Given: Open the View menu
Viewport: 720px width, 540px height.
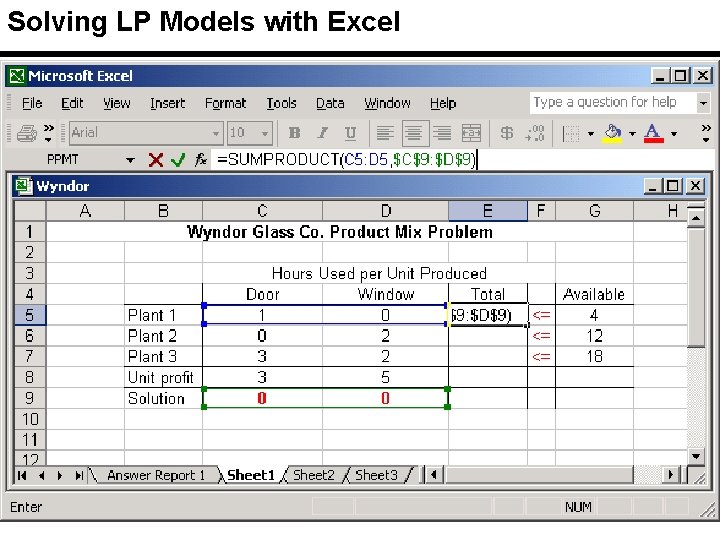Looking at the screenshot, I should 117,103.
